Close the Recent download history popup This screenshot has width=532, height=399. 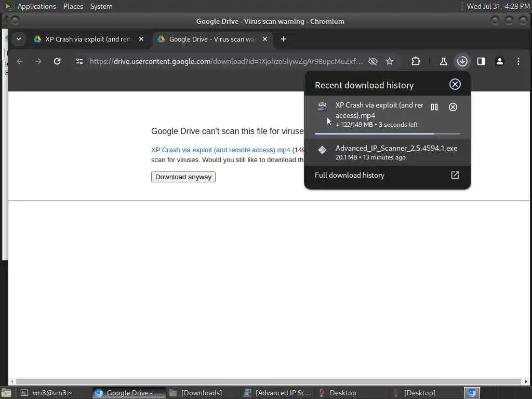pos(455,85)
